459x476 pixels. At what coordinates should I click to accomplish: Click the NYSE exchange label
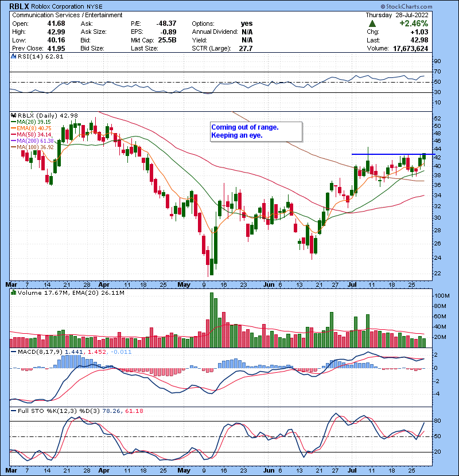94,7
